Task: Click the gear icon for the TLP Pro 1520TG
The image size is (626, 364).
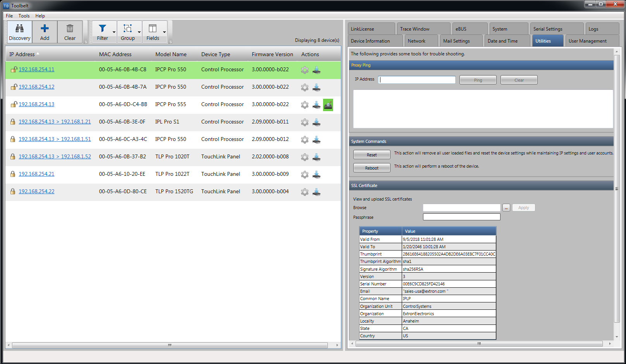Action: (304, 192)
